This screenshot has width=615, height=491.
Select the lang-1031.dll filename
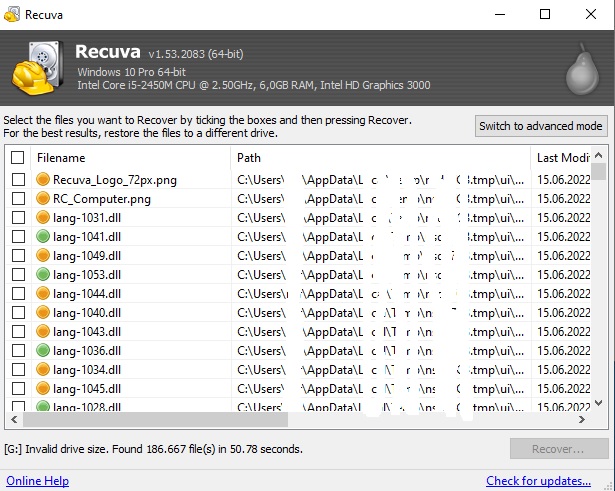click(87, 218)
